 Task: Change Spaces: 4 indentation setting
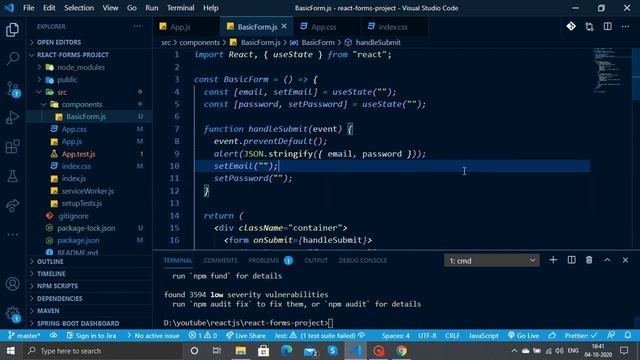point(396,336)
